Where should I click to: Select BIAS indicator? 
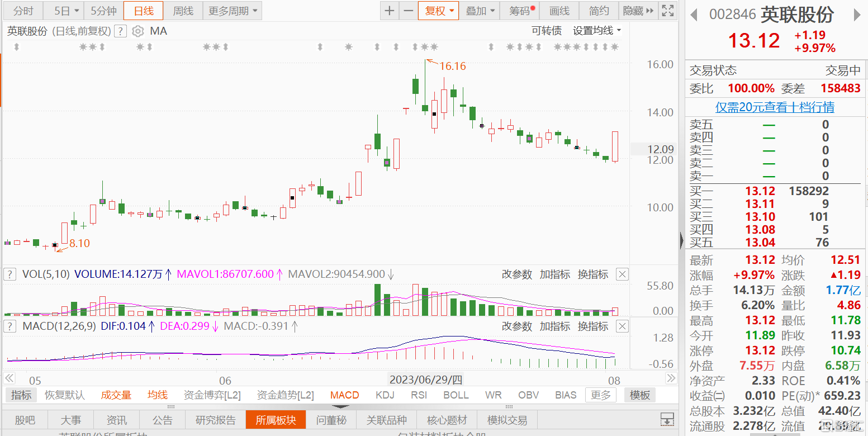click(x=566, y=395)
